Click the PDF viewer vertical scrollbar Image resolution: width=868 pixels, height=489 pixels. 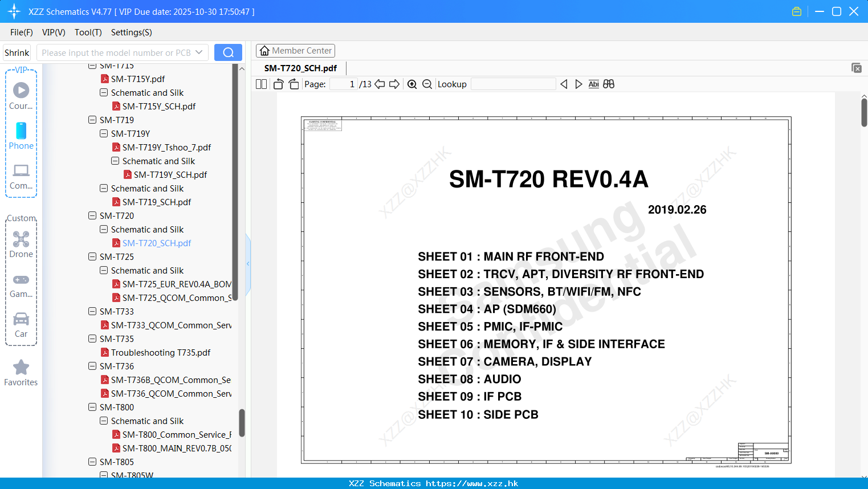[864, 113]
